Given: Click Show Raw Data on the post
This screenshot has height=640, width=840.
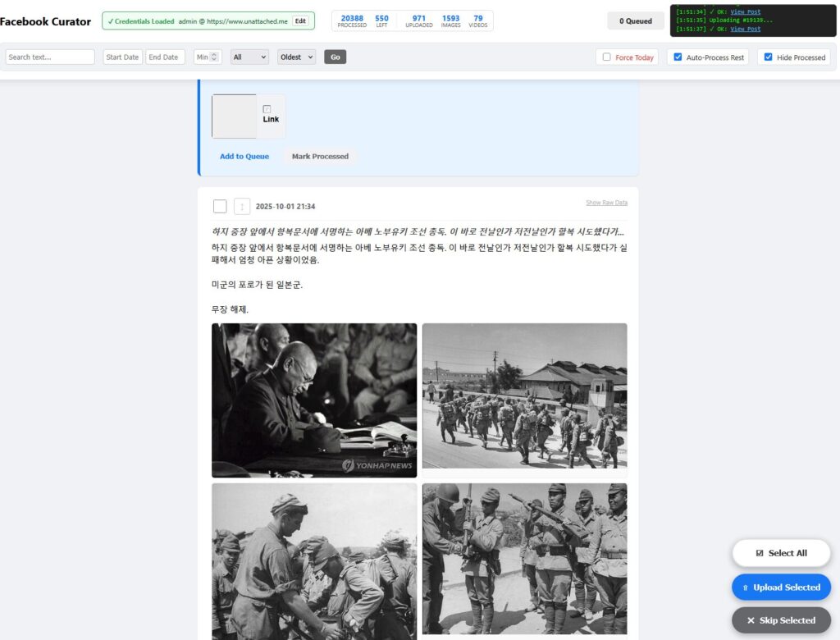Looking at the screenshot, I should (606, 203).
